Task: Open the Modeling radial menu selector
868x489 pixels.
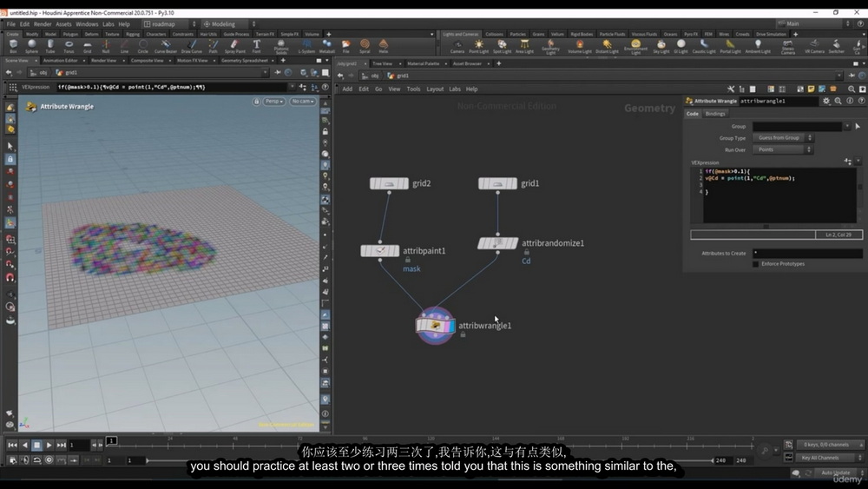Action: click(x=230, y=24)
